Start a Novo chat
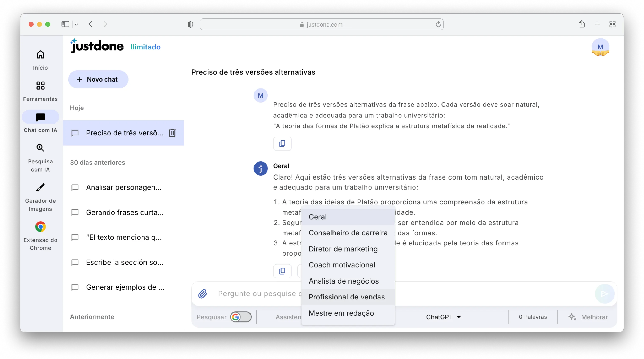Image resolution: width=644 pixels, height=359 pixels. (x=98, y=79)
